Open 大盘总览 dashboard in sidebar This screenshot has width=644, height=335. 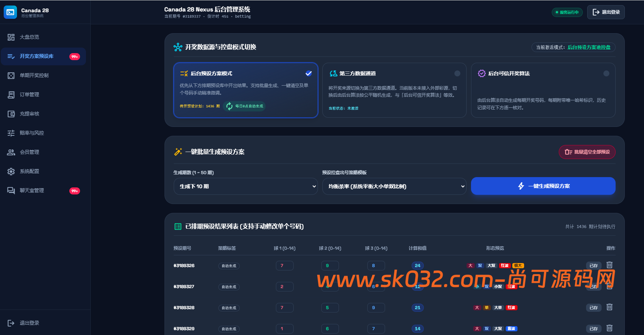(x=43, y=37)
